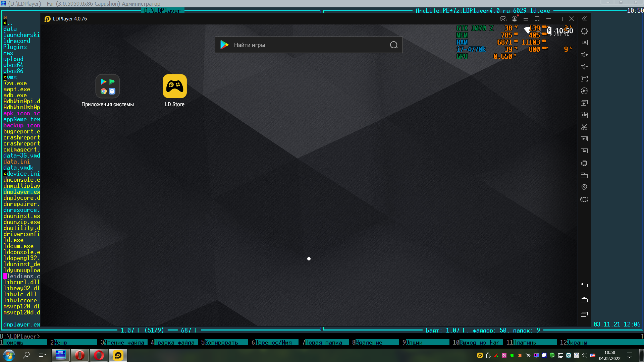Toggle fullscreen mode icon in sidebar
644x362 pixels.
point(584,79)
